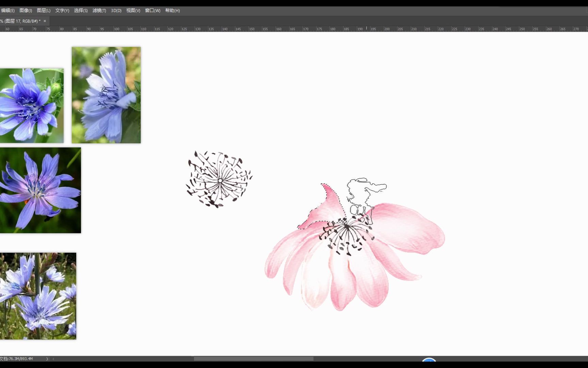Open the 窗口(W) menu
Viewport: 588px width, 368px height.
point(153,11)
